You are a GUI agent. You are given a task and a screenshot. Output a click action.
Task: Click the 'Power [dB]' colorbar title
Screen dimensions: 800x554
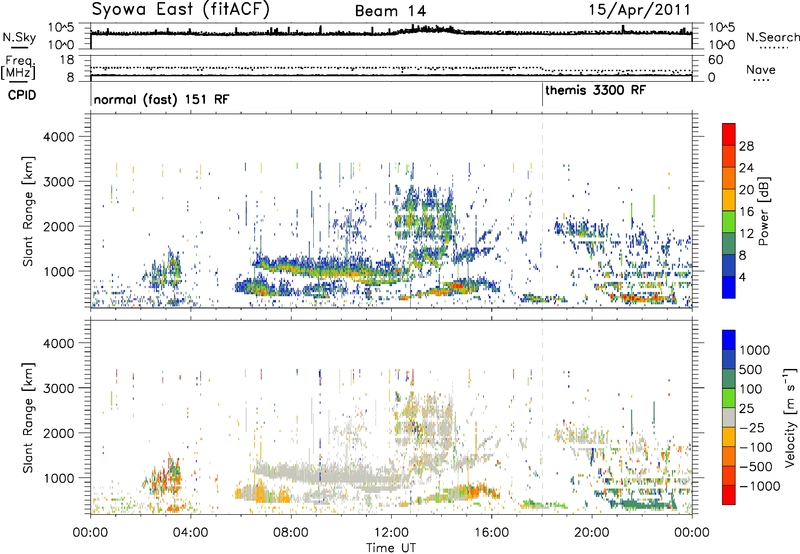(763, 210)
